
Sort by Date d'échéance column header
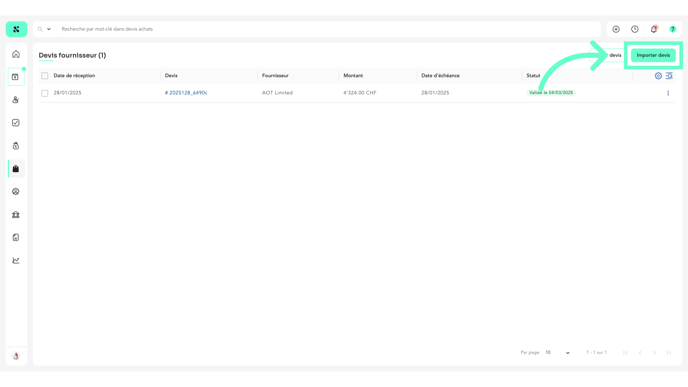pos(440,75)
